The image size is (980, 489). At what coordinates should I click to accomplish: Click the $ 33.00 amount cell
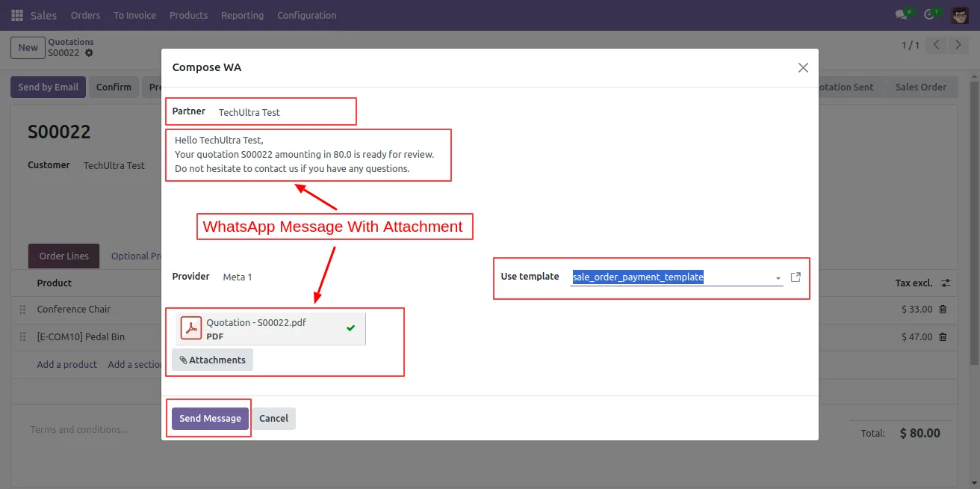(x=917, y=309)
